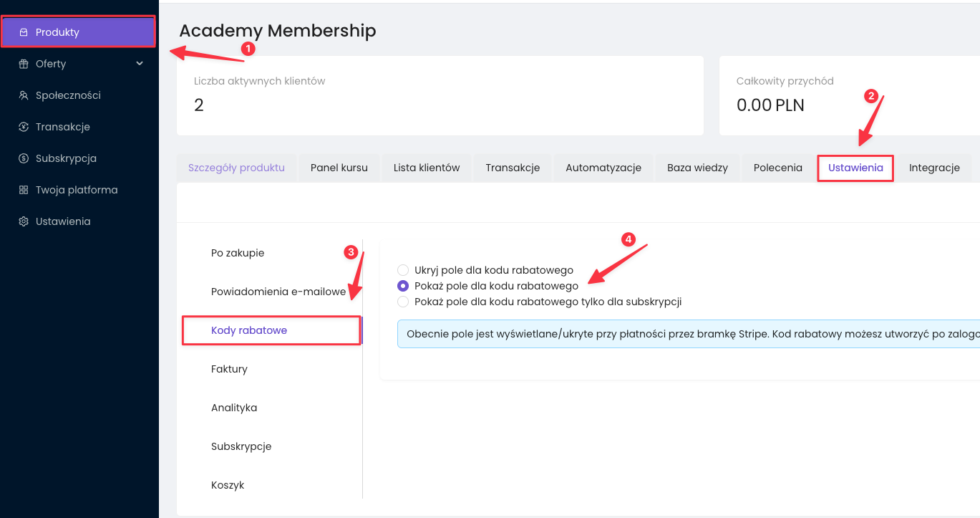Open Powiadomienia e-mailowe settings section
The width and height of the screenshot is (980, 518).
click(278, 292)
